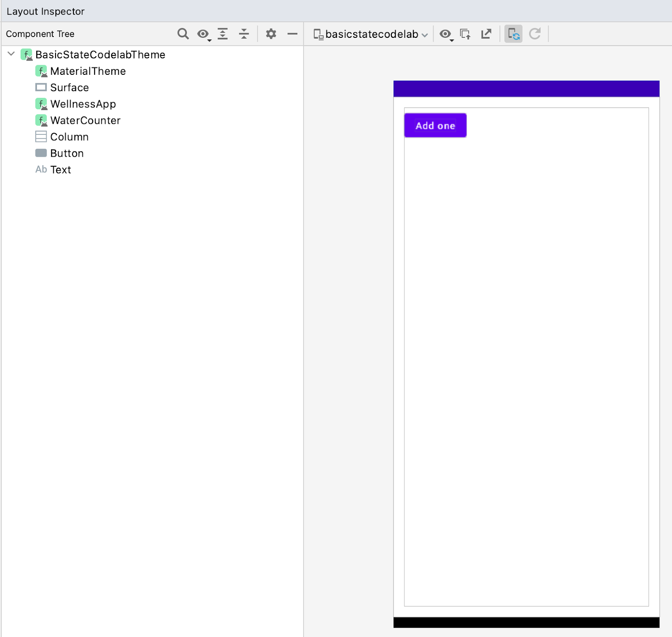This screenshot has width=672, height=637.
Task: Collapse all nodes in the Component Tree
Action: (244, 34)
